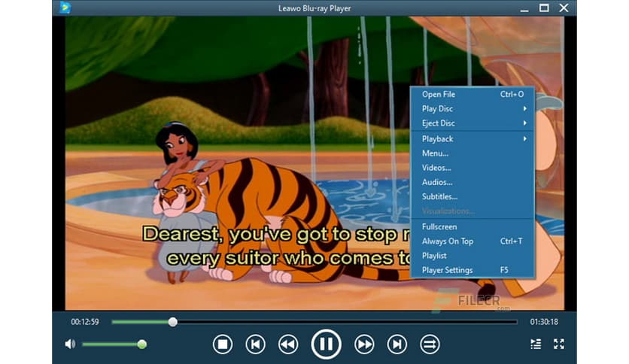
Task: Skip to next chapter
Action: point(397,344)
